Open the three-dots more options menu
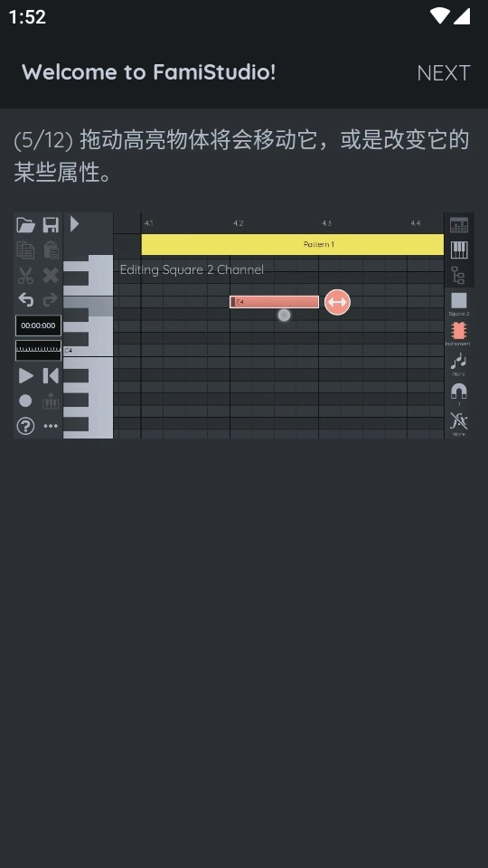The width and height of the screenshot is (488, 868). [x=51, y=426]
